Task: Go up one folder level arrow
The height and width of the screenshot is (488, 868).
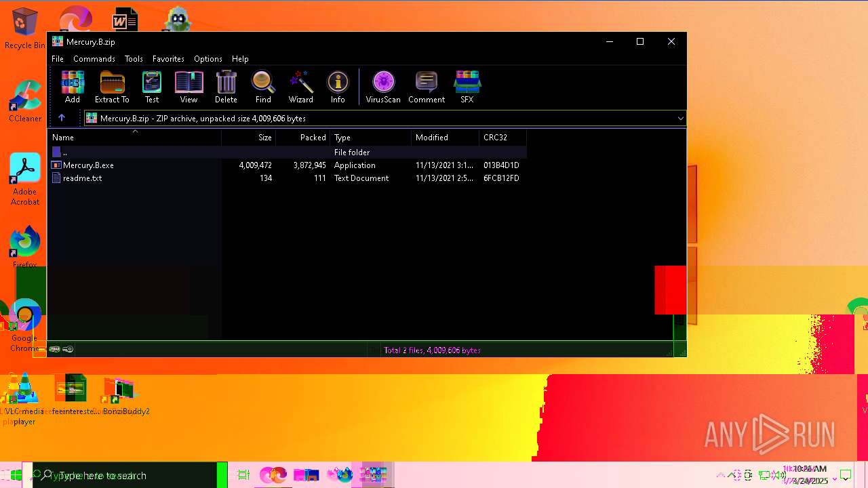Action: (x=62, y=118)
